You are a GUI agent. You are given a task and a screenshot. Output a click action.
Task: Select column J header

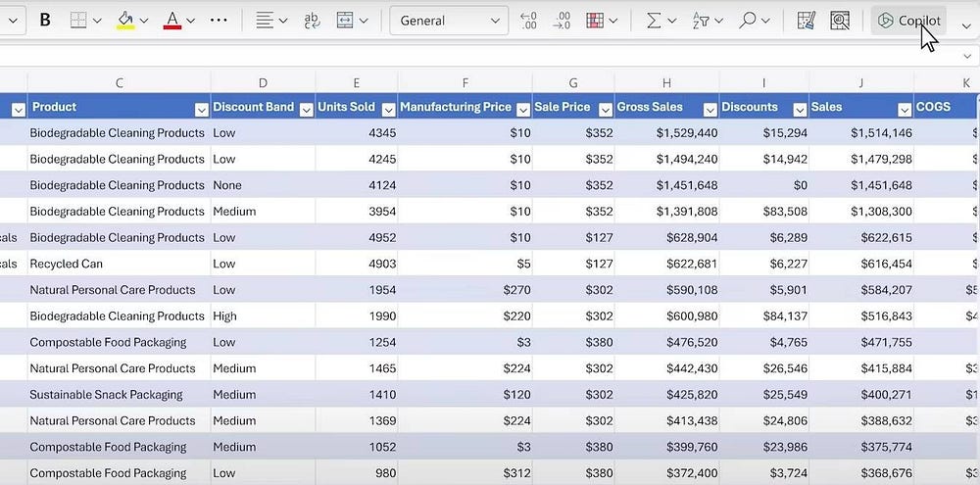click(x=861, y=82)
